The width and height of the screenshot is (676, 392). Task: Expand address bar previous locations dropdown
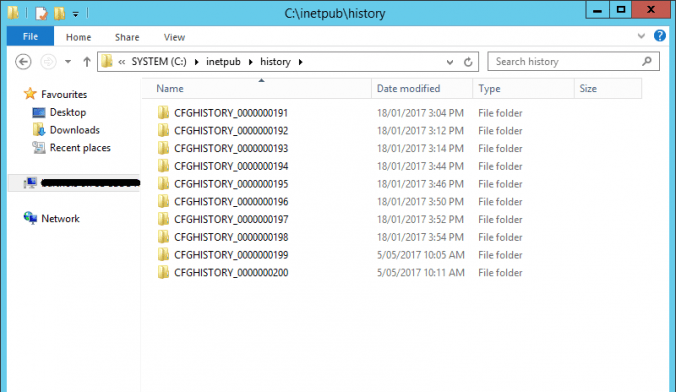coord(450,62)
